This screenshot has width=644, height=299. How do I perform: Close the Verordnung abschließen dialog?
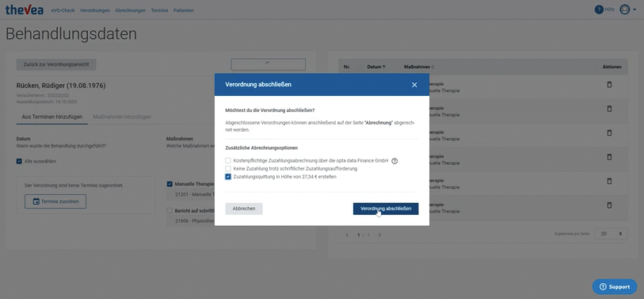(x=414, y=85)
